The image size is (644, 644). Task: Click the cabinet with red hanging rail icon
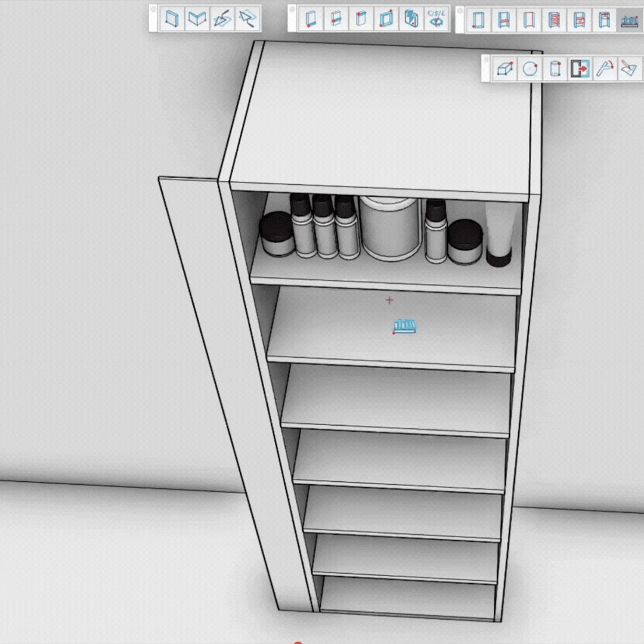604,20
